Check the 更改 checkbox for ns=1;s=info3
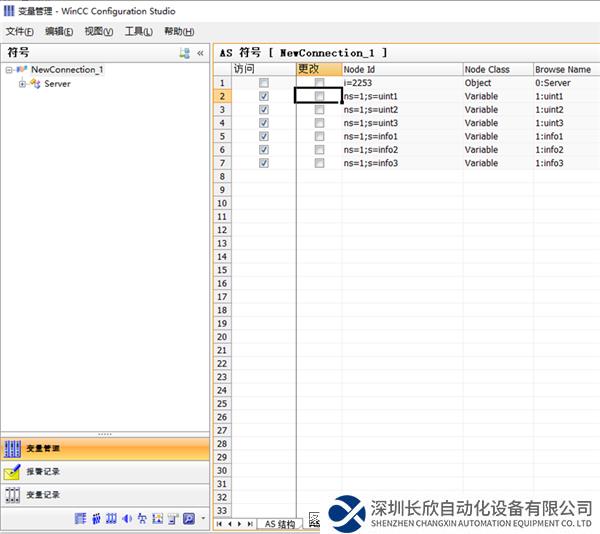Image resolution: width=600 pixels, height=534 pixels. 319,163
